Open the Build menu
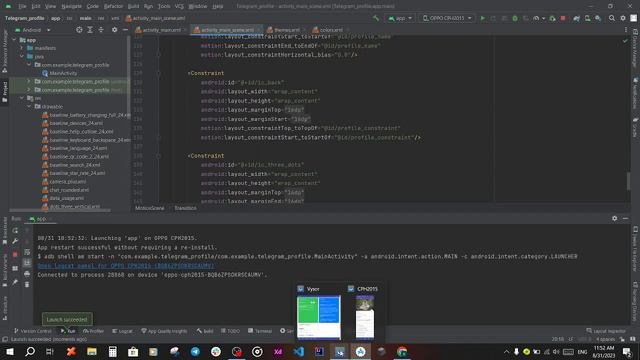The width and height of the screenshot is (640, 360). pyautogui.click(x=133, y=6)
